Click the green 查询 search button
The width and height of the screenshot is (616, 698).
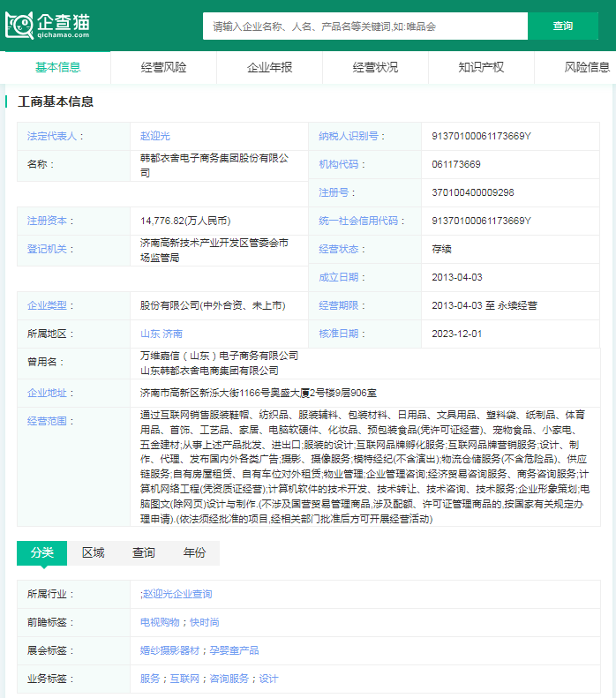562,26
